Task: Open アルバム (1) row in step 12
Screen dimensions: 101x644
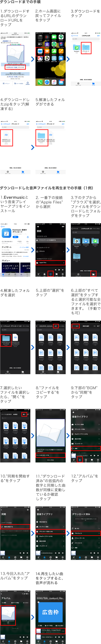Action: click(x=86, y=533)
